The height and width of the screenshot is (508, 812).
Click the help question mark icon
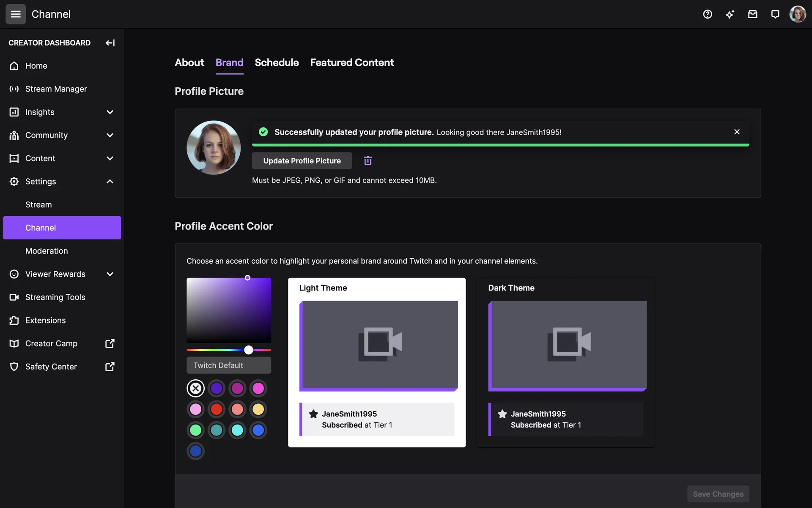pyautogui.click(x=708, y=14)
